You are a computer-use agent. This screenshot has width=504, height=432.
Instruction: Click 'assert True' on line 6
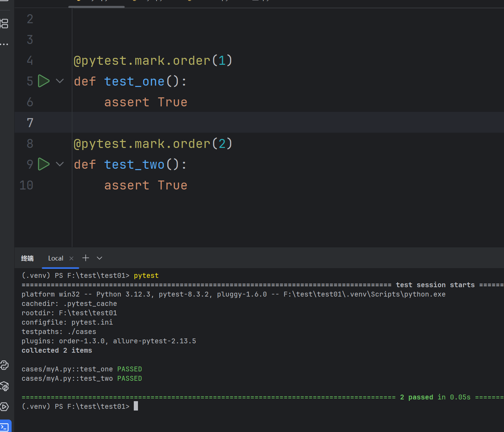pyautogui.click(x=146, y=102)
